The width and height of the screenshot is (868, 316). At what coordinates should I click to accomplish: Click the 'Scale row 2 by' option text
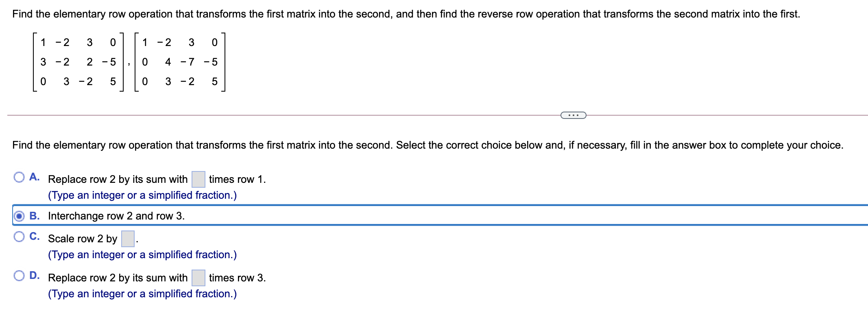(81, 239)
